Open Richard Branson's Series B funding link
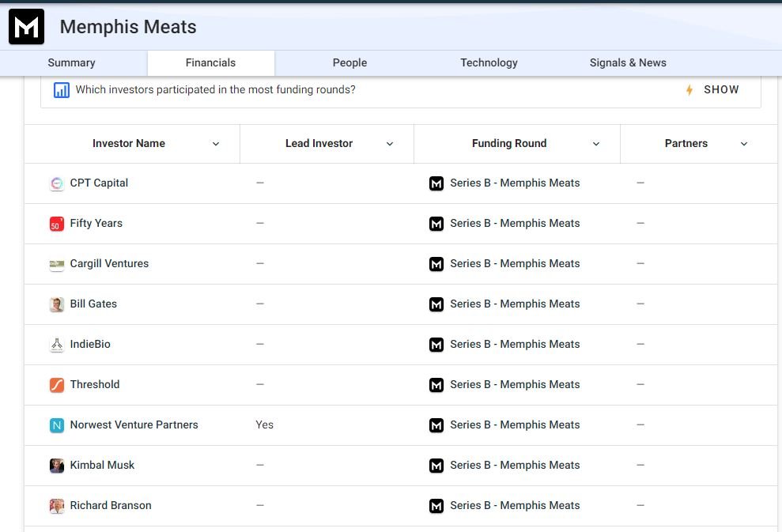 [515, 506]
